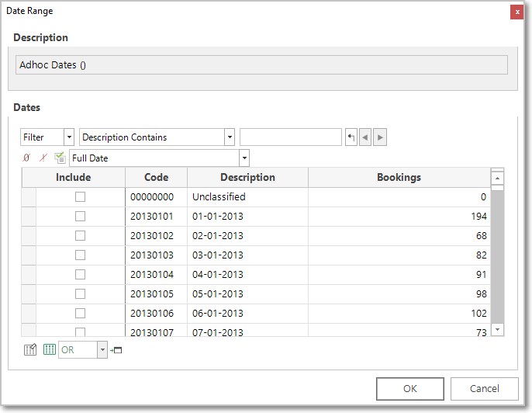
Task: Select the Unclassified description cell
Action: click(x=247, y=197)
